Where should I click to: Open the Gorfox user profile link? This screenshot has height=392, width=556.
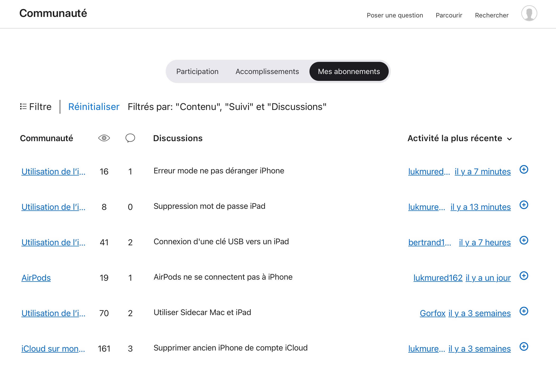click(x=433, y=313)
